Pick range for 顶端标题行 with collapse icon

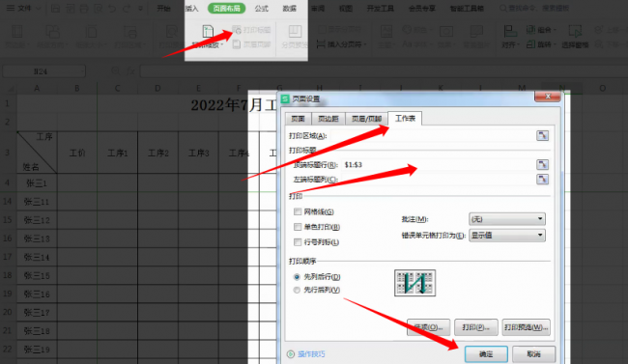(542, 164)
